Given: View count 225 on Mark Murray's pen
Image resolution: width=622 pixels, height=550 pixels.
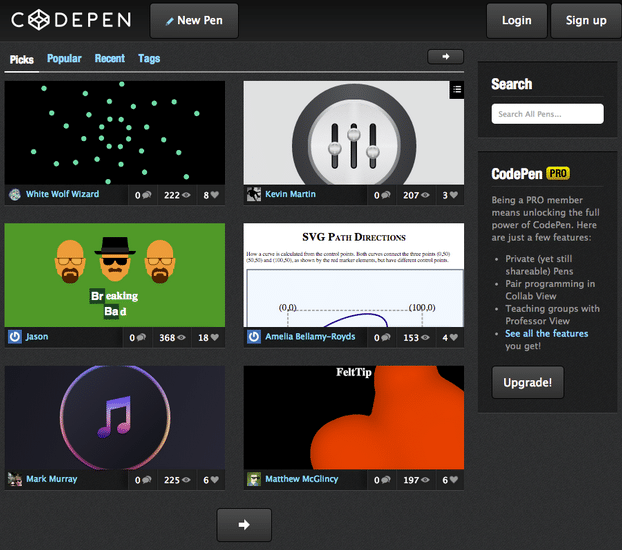Looking at the screenshot, I should click(x=177, y=480).
